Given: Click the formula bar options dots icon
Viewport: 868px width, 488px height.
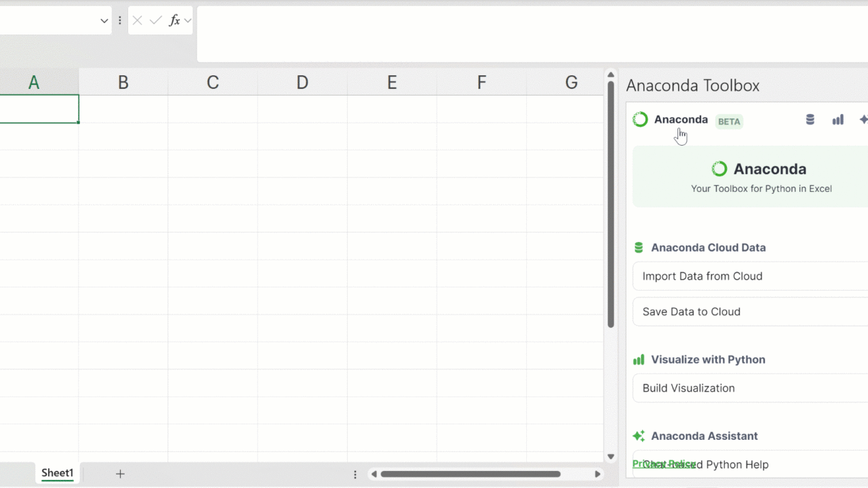Looking at the screenshot, I should [120, 21].
